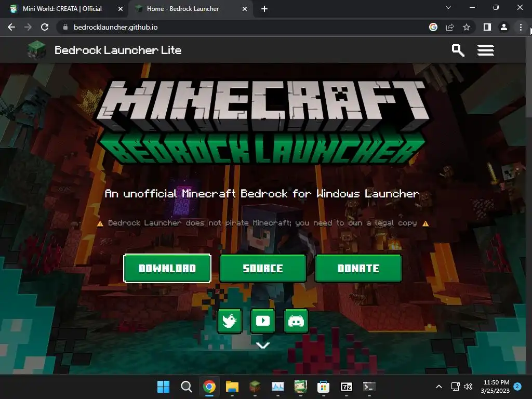This screenshot has height=399, width=532.
Task: Open the clock and calendar flyout
Action: coord(495,387)
